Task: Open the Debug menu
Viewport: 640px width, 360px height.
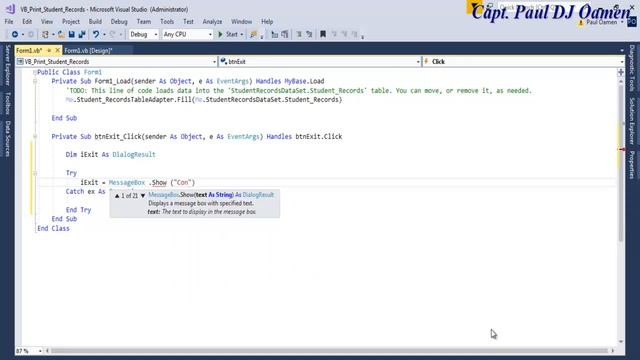Action: pos(119,22)
